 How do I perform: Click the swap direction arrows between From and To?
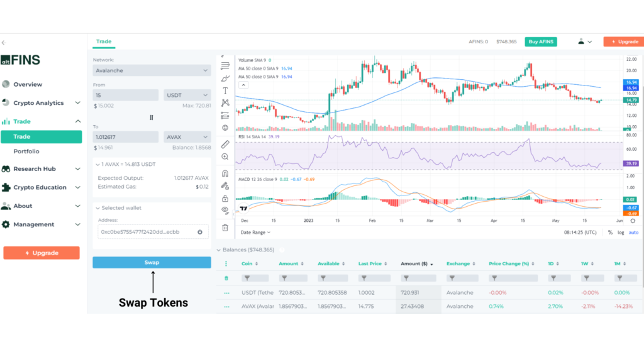coord(152,118)
